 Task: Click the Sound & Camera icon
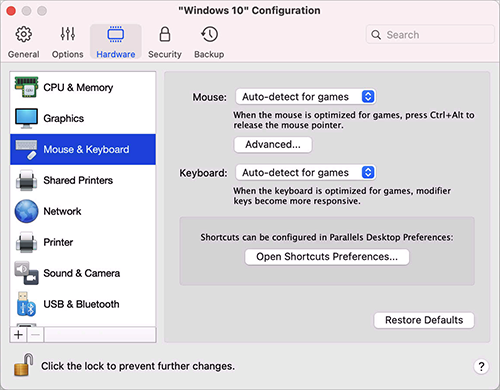pos(26,273)
